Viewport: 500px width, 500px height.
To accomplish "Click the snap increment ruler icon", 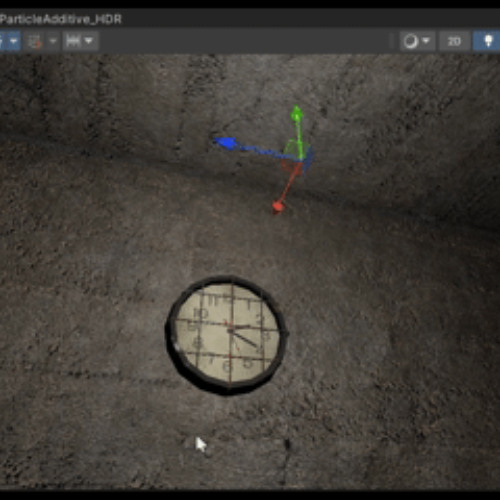I will (73, 41).
